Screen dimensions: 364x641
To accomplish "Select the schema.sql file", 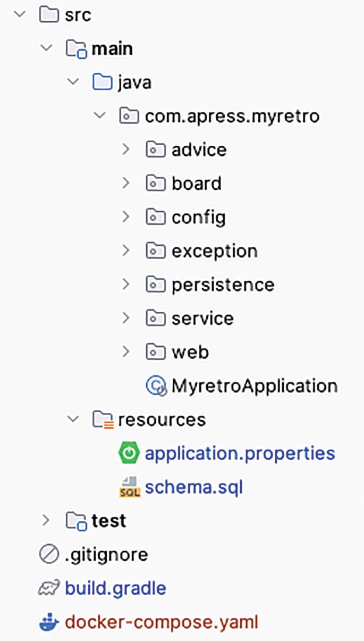I will tap(194, 486).
